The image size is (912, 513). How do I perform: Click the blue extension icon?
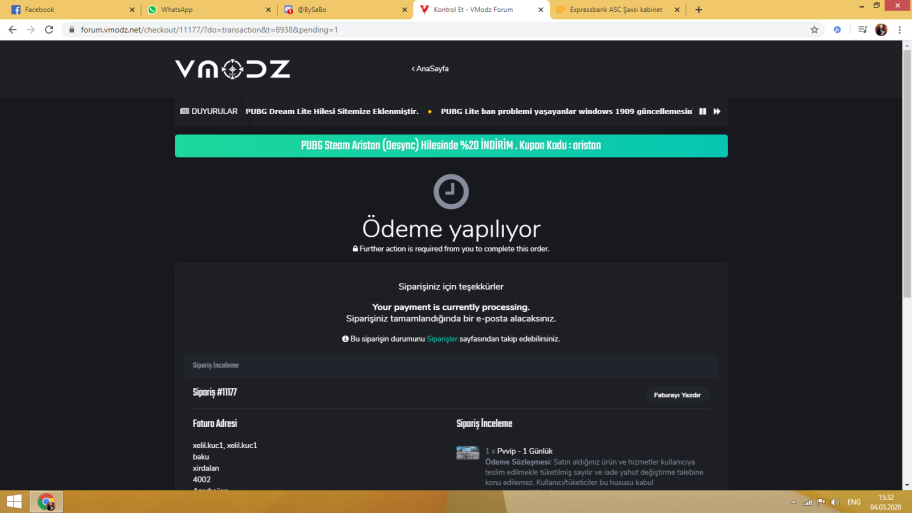[x=837, y=30]
